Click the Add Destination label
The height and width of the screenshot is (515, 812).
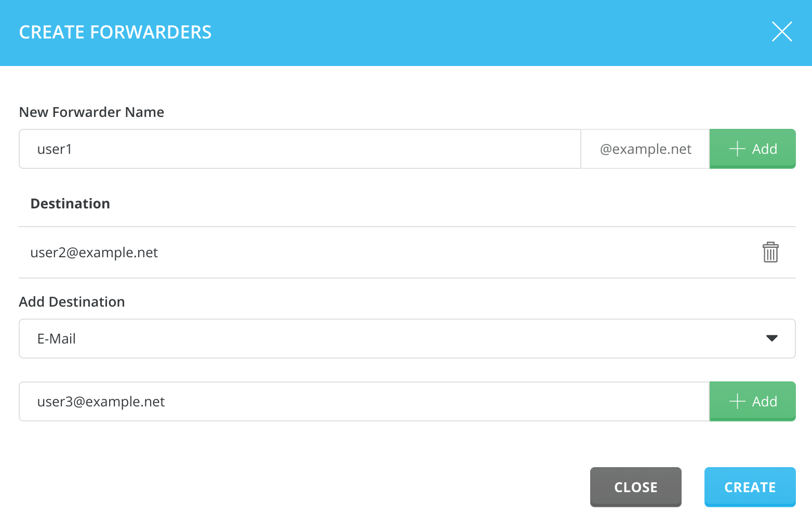[x=72, y=302]
